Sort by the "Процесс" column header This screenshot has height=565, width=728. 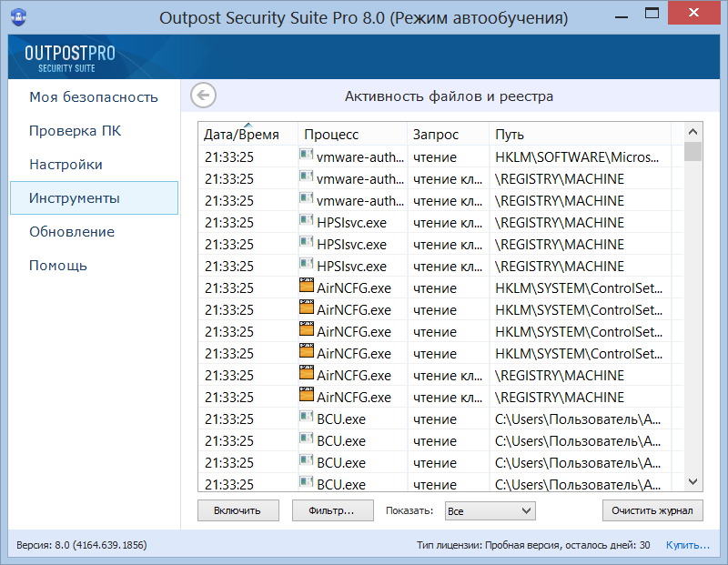pyautogui.click(x=351, y=135)
